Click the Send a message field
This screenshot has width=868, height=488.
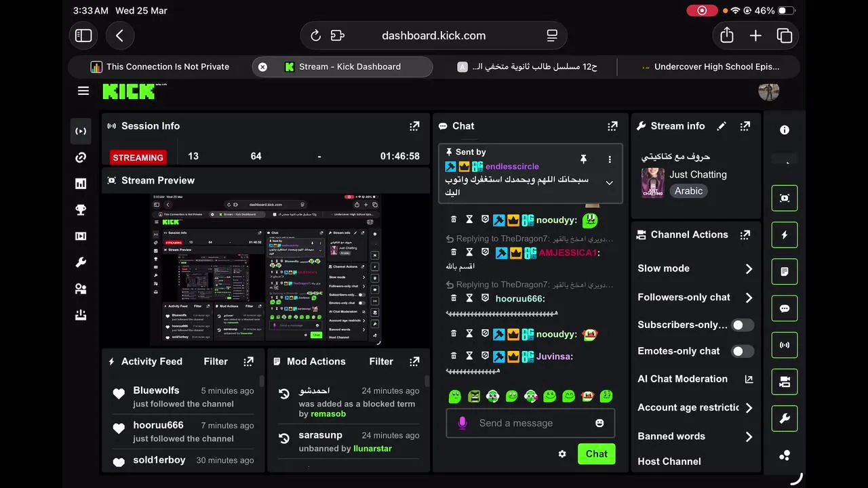click(x=530, y=423)
